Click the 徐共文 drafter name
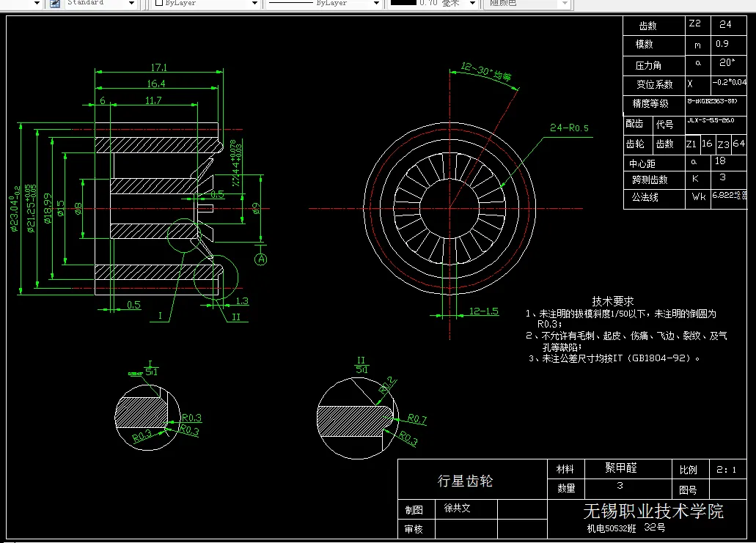The image size is (756, 543). coord(457,508)
